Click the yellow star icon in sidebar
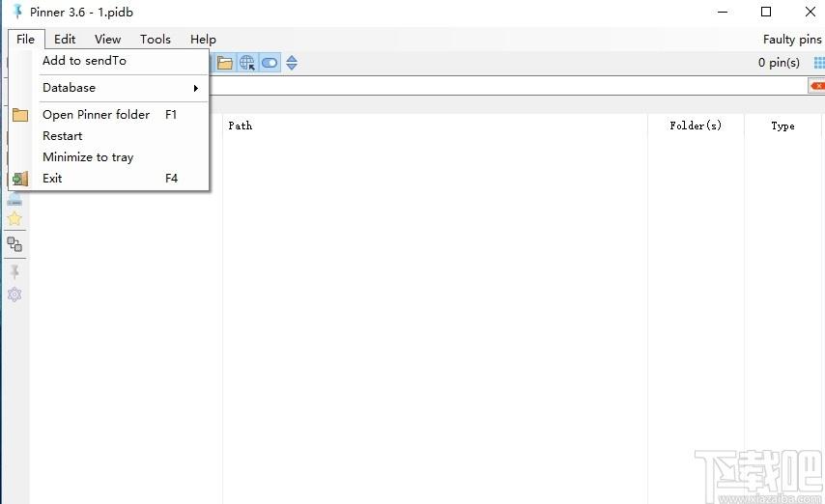The image size is (825, 504). coord(14,219)
